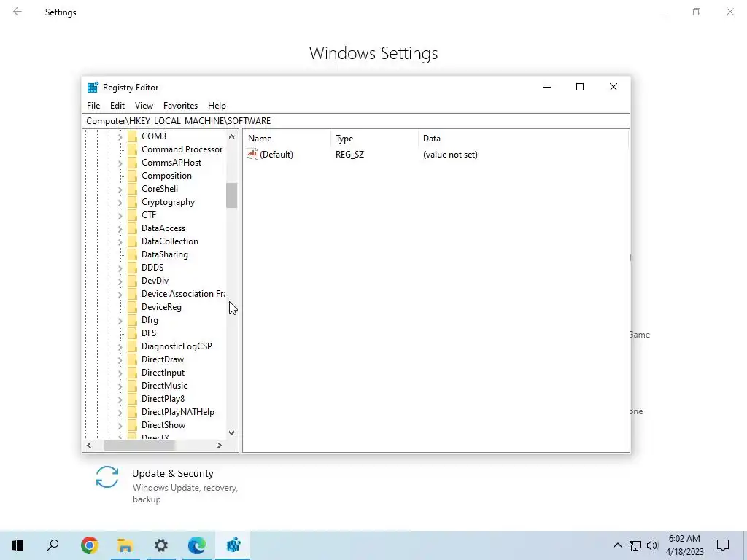Expand the DirectPlay8 key

[x=120, y=399]
